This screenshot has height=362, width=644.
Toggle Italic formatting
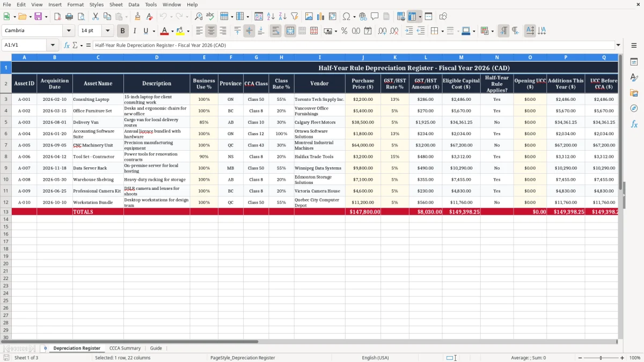pyautogui.click(x=134, y=31)
